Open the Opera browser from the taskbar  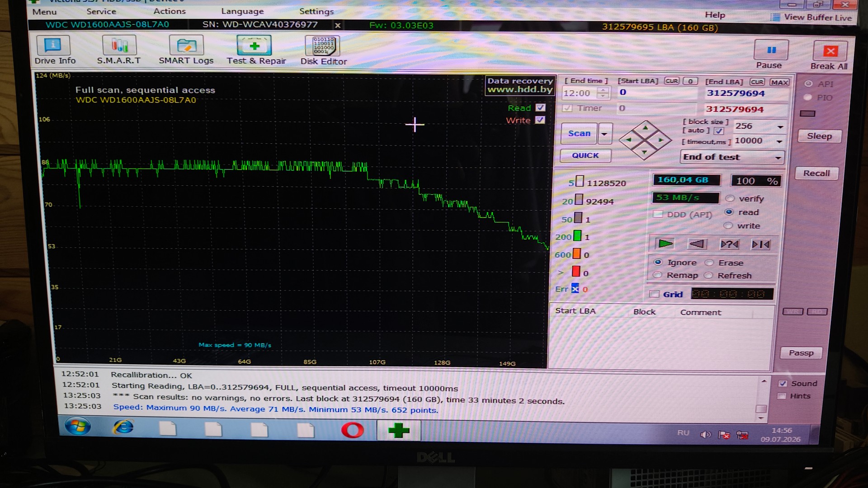pyautogui.click(x=352, y=430)
